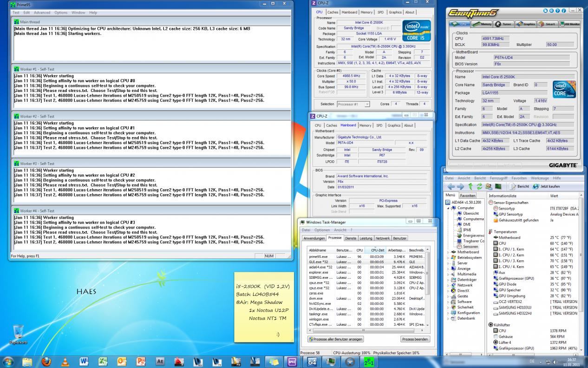
Task: Collapse the Computer node in AIDA64 tree
Action: coord(448,208)
